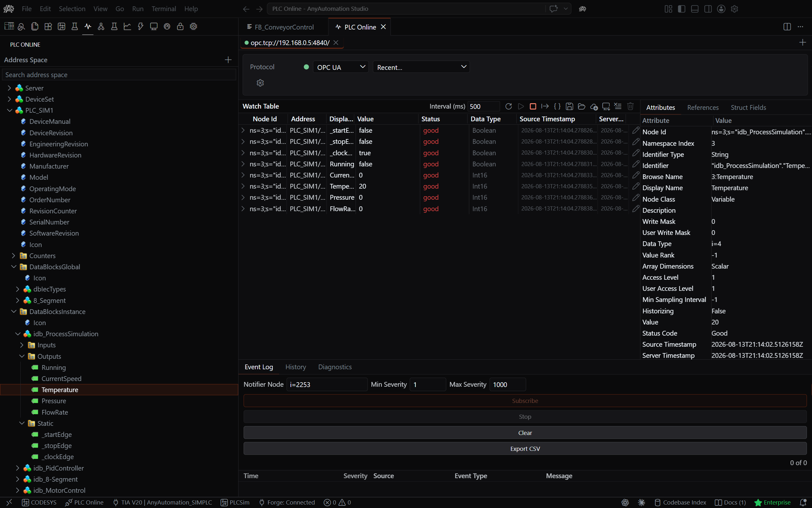Click the Search address space field
The width and height of the screenshot is (812, 508).
pyautogui.click(x=119, y=75)
